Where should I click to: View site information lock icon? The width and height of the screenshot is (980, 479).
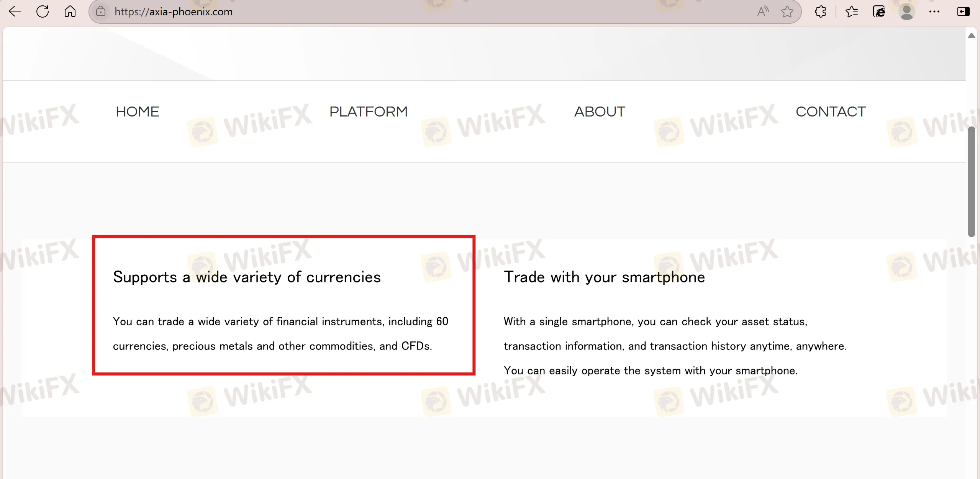101,11
